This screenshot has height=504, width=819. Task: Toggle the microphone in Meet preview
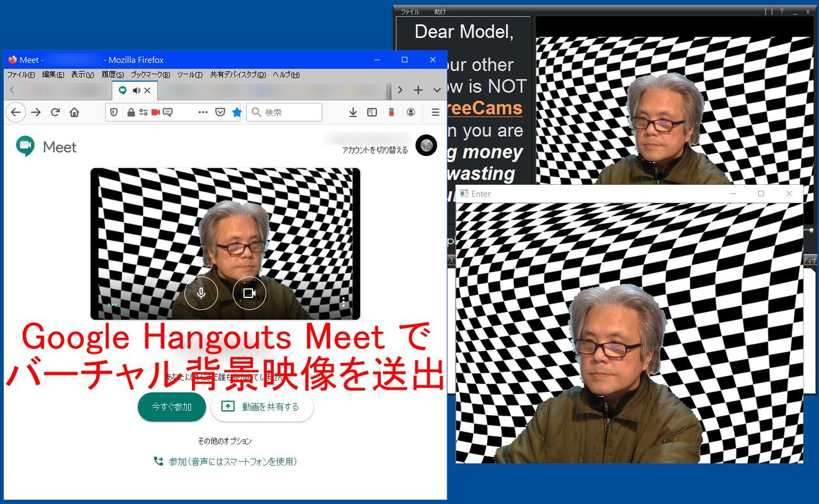point(201,294)
